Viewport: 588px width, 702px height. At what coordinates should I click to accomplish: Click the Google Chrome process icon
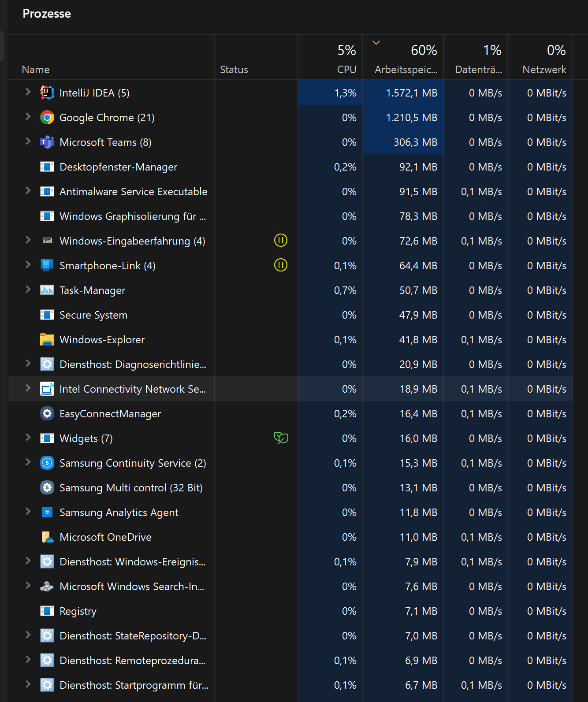[47, 117]
